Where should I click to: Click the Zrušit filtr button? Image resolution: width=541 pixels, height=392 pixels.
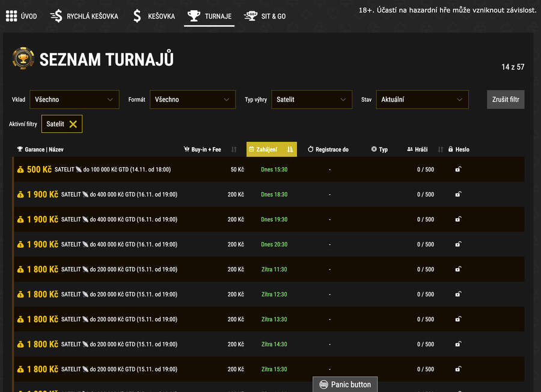point(505,99)
